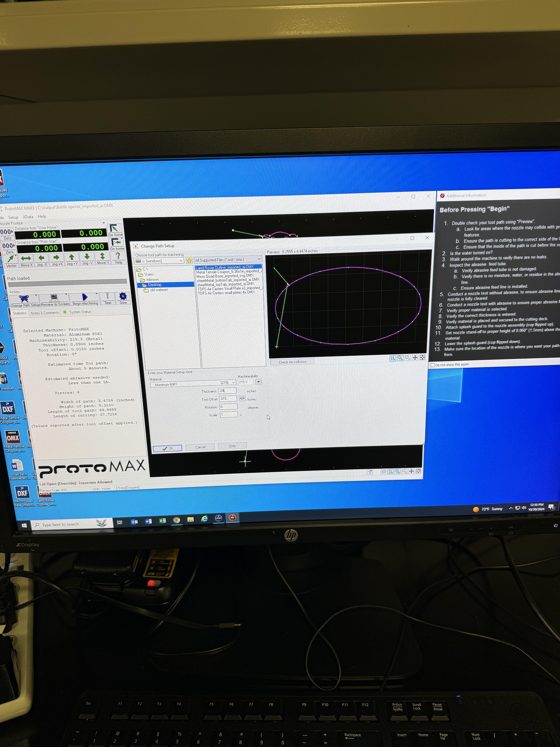Select TDFS Air Casters small plates 4x.OMX

click(x=226, y=293)
